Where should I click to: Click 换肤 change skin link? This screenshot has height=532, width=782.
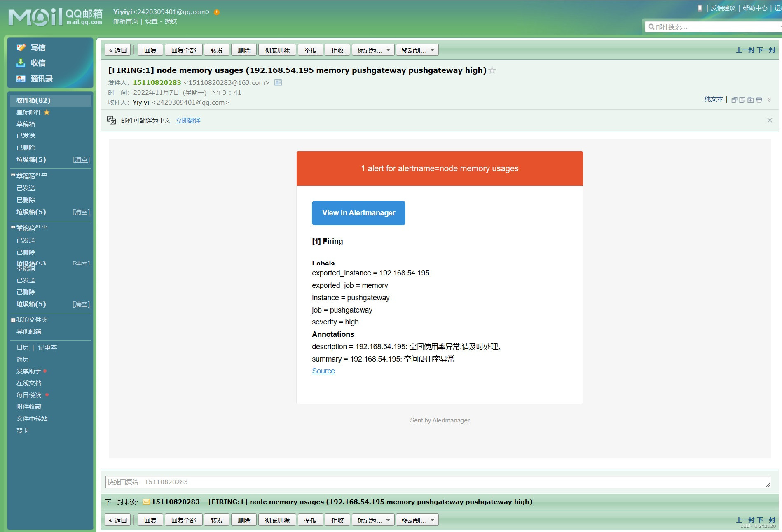click(x=171, y=21)
